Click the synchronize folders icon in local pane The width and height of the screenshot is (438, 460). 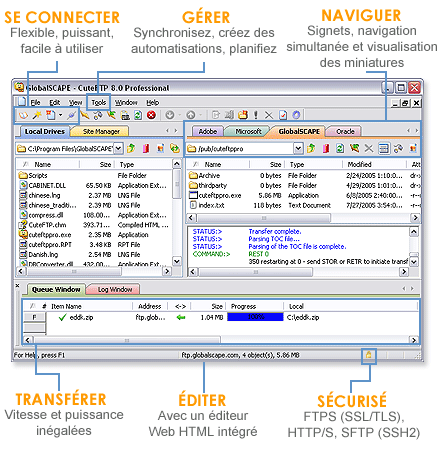175,148
